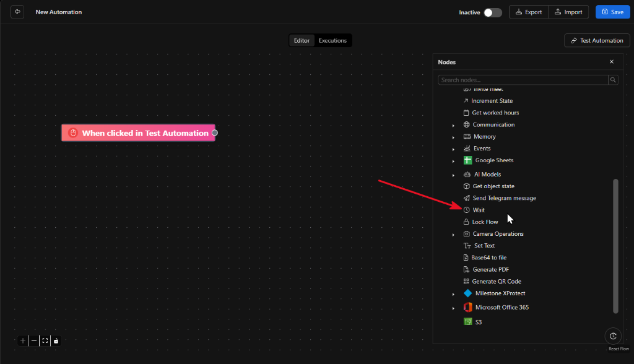Click the trigger node output handle

pyautogui.click(x=215, y=132)
